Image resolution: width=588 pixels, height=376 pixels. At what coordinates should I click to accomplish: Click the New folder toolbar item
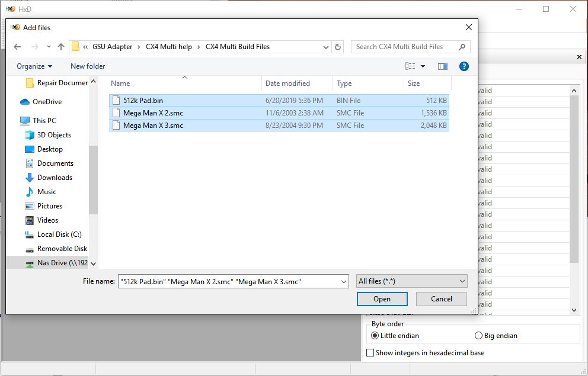point(88,66)
